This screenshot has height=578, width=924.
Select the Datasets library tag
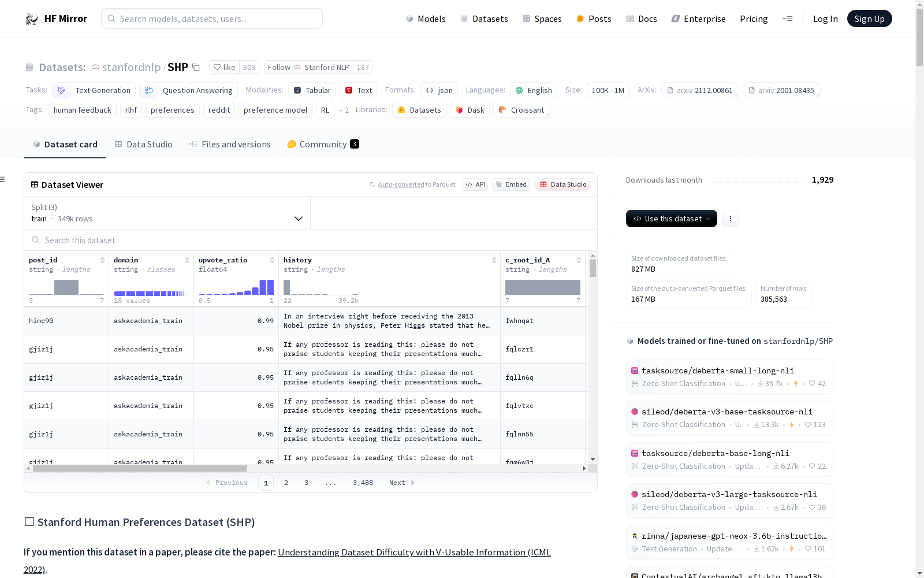point(419,110)
